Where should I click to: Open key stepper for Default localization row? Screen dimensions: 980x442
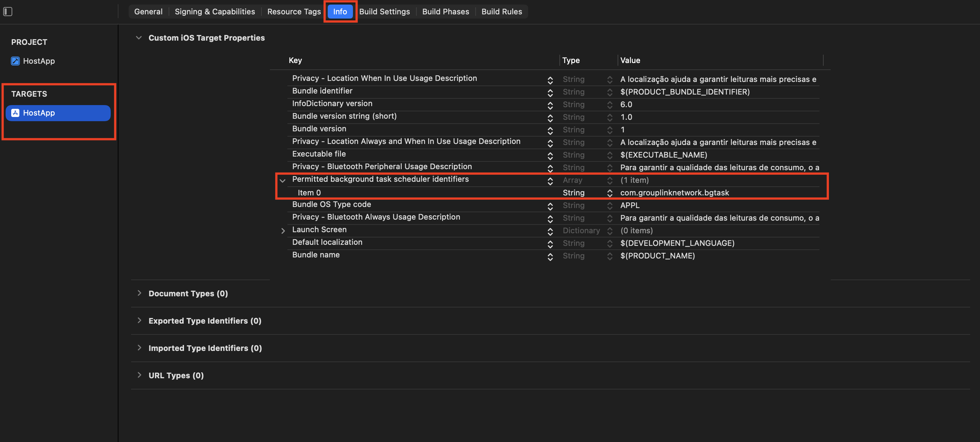point(550,244)
